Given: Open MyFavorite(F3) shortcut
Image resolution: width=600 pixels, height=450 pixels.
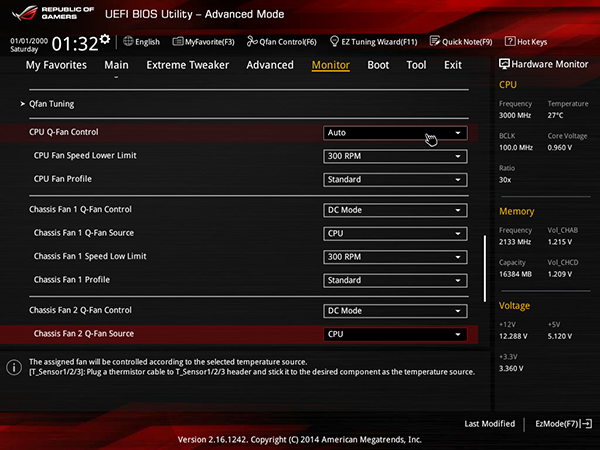Looking at the screenshot, I should pyautogui.click(x=204, y=41).
